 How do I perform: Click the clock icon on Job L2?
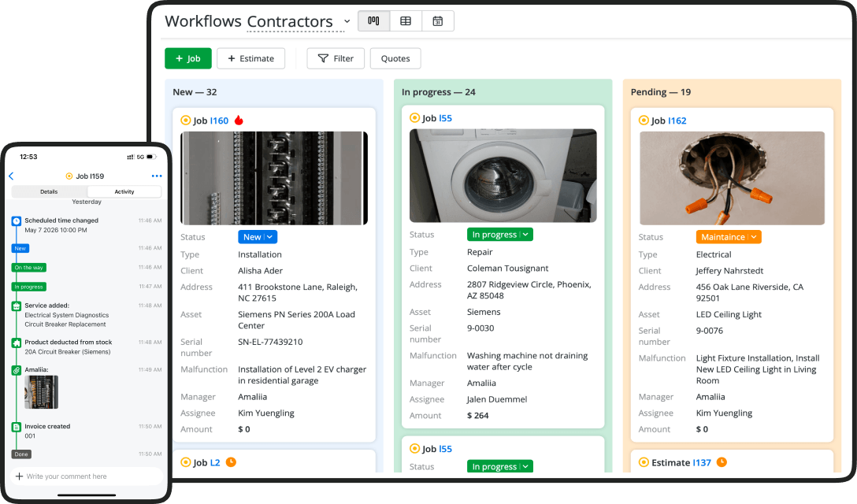click(232, 462)
